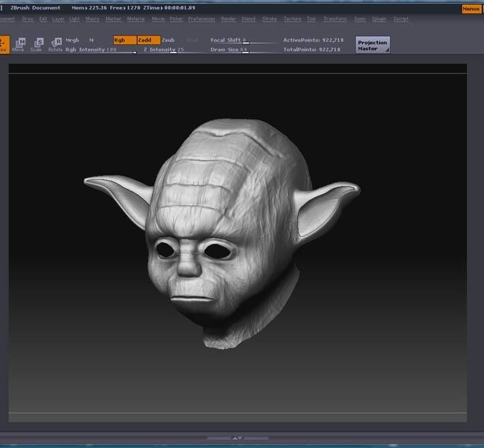The image size is (484, 448).
Task: Click the Free 1270 status readout
Action: point(125,7)
